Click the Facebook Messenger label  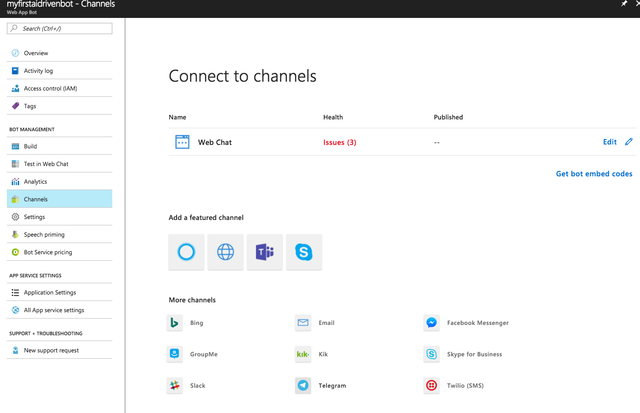[478, 323]
